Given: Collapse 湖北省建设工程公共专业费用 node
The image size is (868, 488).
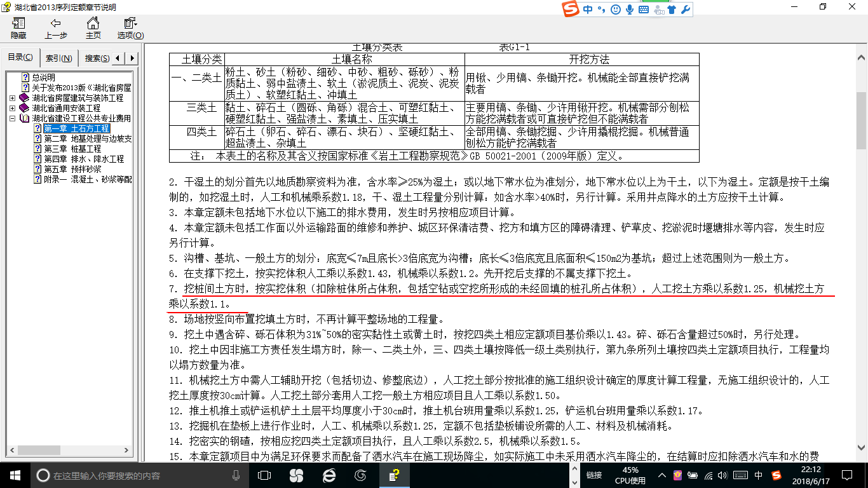Looking at the screenshot, I should (13, 118).
